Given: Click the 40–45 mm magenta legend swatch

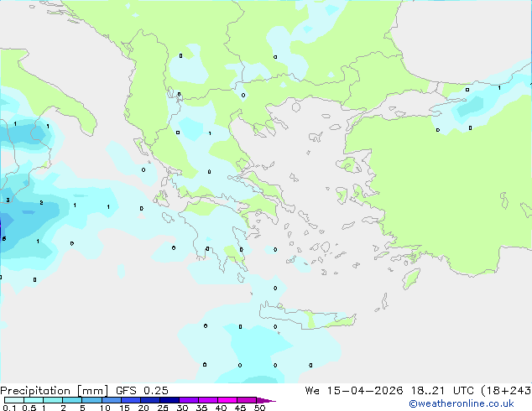Looking at the screenshot, I should 227,400.
